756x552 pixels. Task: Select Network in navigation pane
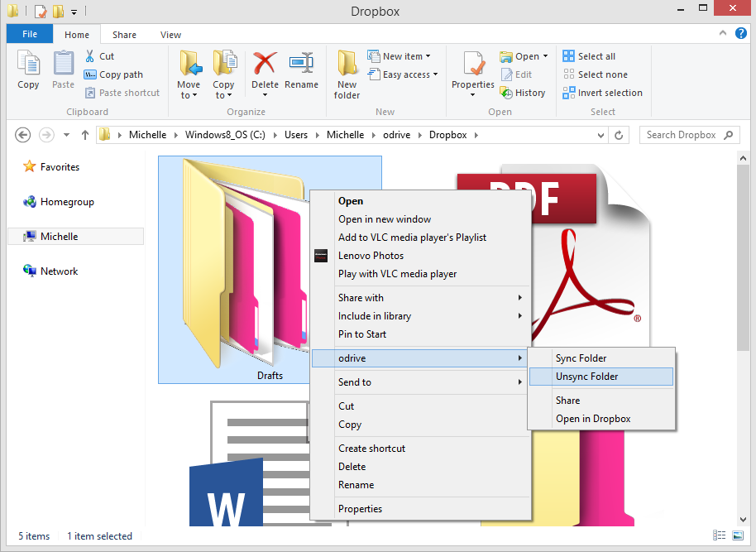pos(50,271)
